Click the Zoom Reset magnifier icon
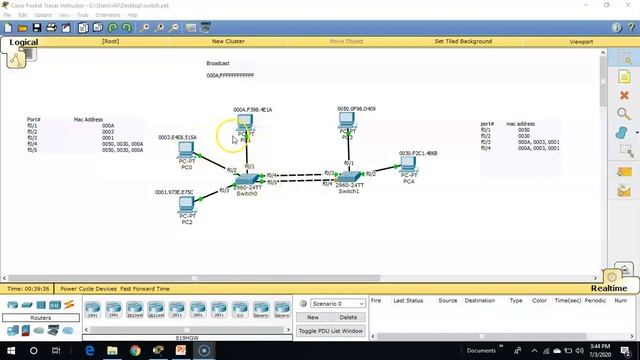640x360 pixels. pyautogui.click(x=159, y=28)
